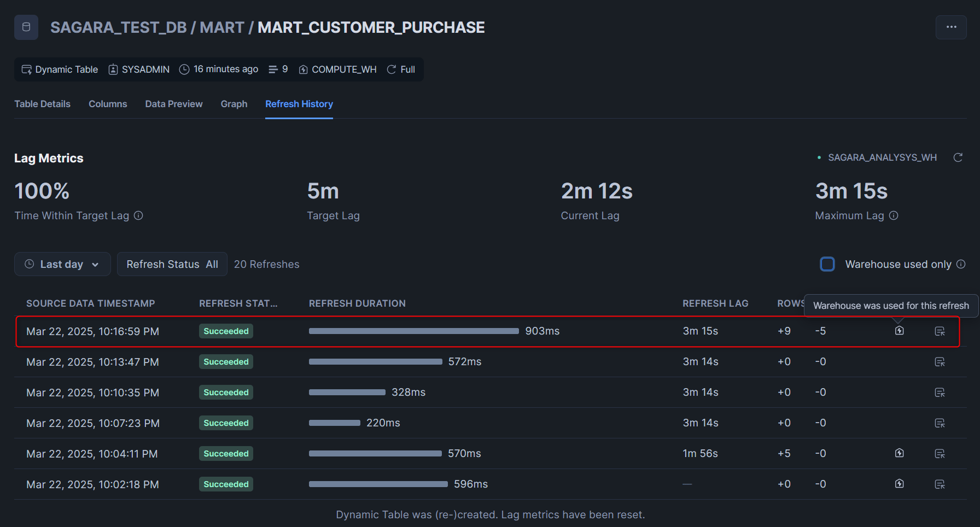Click the Dynamic Table type icon
Screen dimensions: 980x527
click(26, 69)
